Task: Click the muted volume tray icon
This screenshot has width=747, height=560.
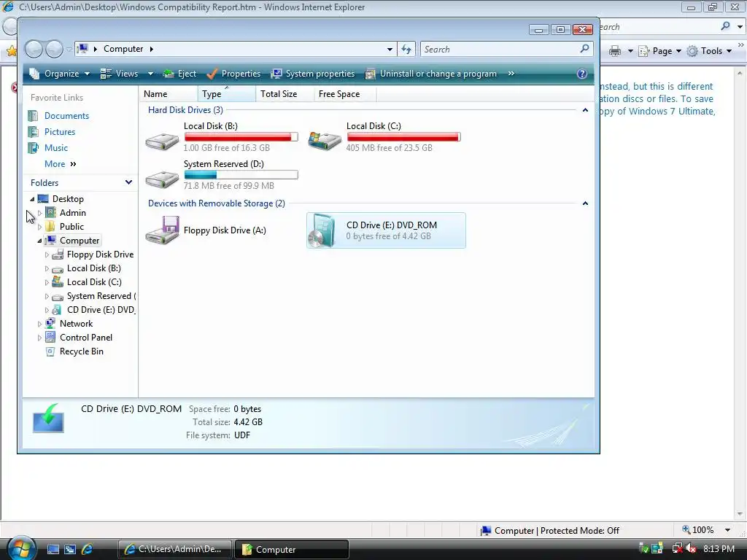Action: (x=691, y=548)
